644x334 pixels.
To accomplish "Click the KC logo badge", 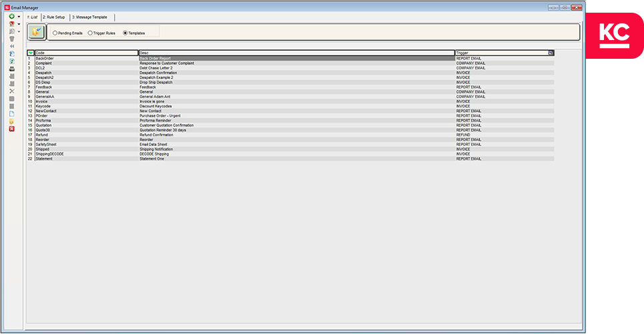I will click(x=615, y=35).
